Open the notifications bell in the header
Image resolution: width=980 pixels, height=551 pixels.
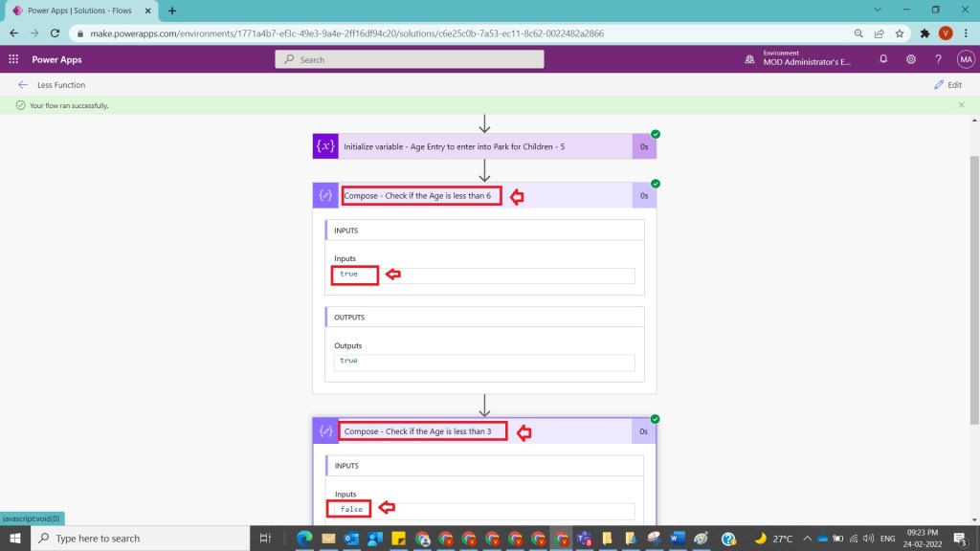click(x=883, y=59)
